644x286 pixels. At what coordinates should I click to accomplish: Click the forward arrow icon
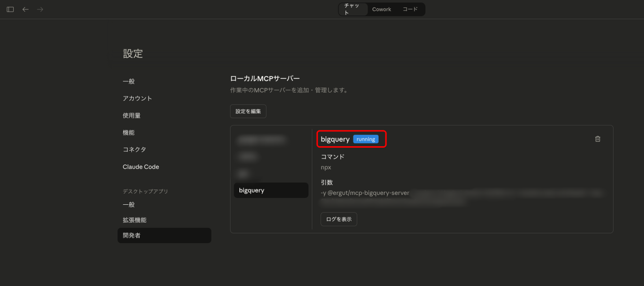40,9
